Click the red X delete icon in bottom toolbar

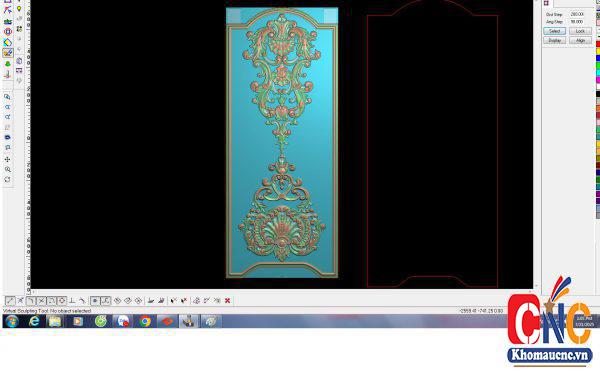tap(227, 301)
